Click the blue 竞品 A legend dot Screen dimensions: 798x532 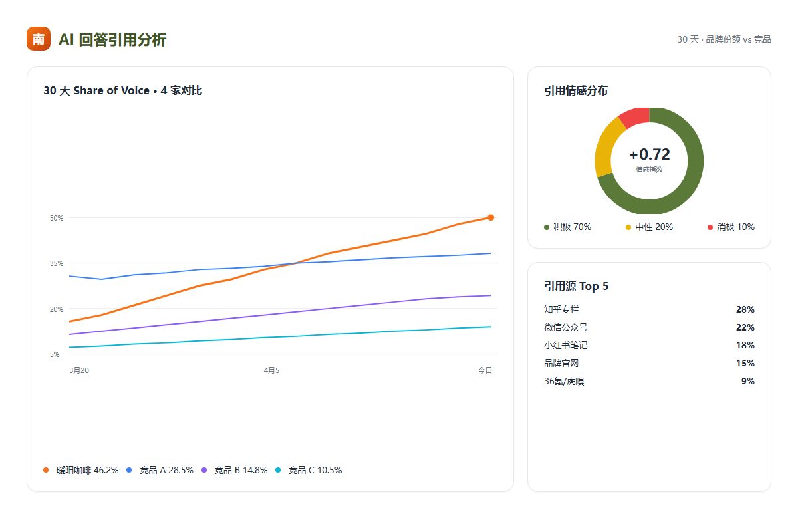coord(129,470)
